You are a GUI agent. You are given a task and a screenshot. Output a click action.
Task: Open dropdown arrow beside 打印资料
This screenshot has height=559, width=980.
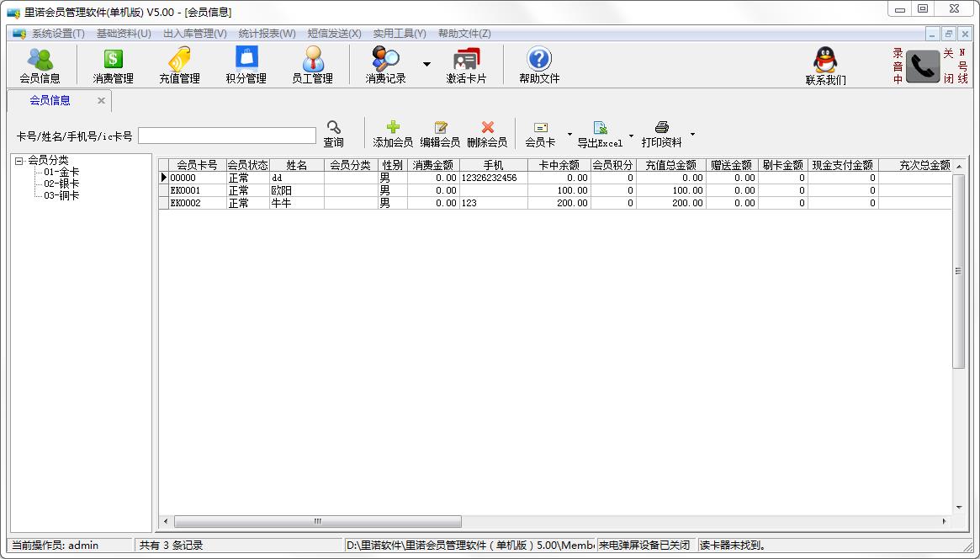[x=692, y=134]
